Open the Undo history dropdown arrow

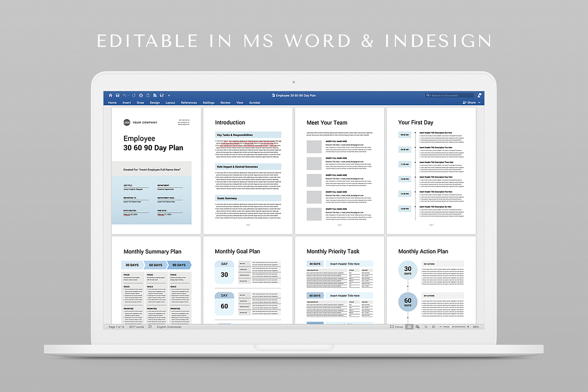[128, 95]
